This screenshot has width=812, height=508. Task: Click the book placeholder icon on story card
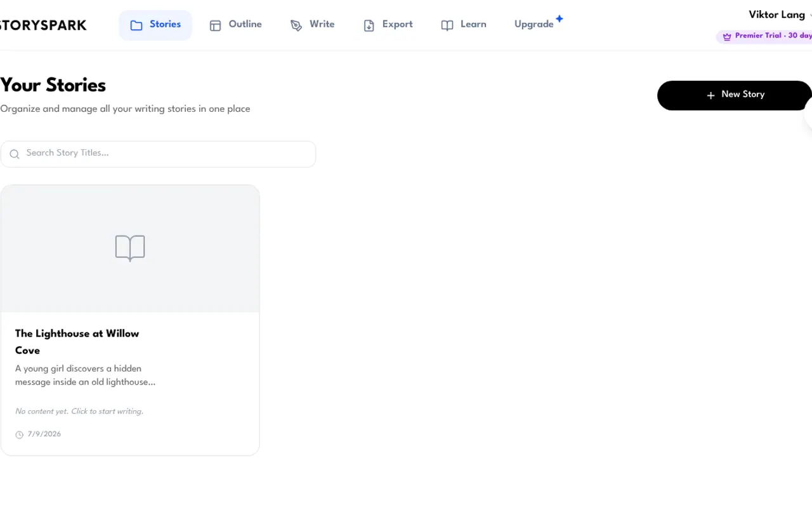pyautogui.click(x=130, y=248)
